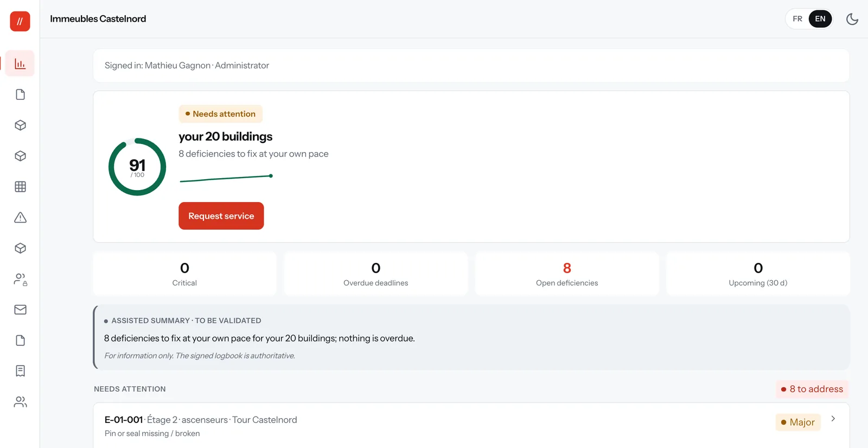The width and height of the screenshot is (868, 448).
Task: Click the cube icon above the user-lock icon
Action: click(x=20, y=248)
